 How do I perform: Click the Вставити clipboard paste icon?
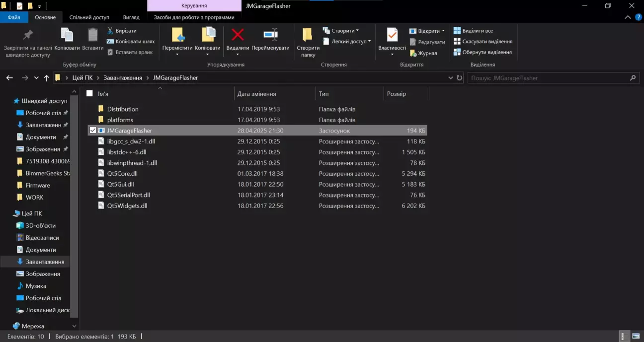point(92,35)
